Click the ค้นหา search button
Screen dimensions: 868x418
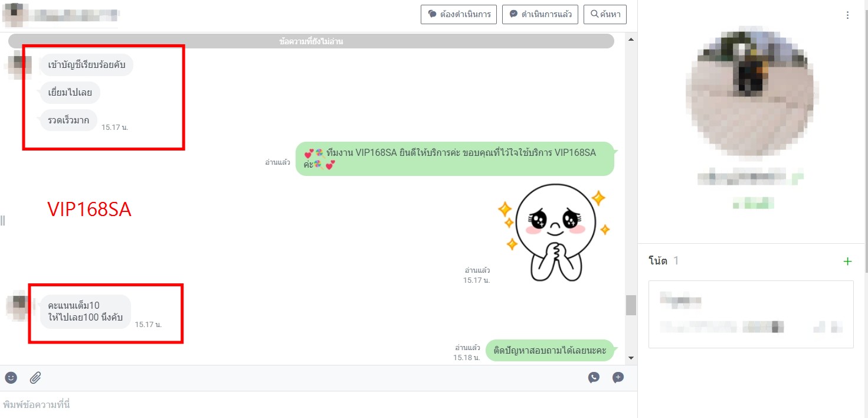pyautogui.click(x=605, y=14)
